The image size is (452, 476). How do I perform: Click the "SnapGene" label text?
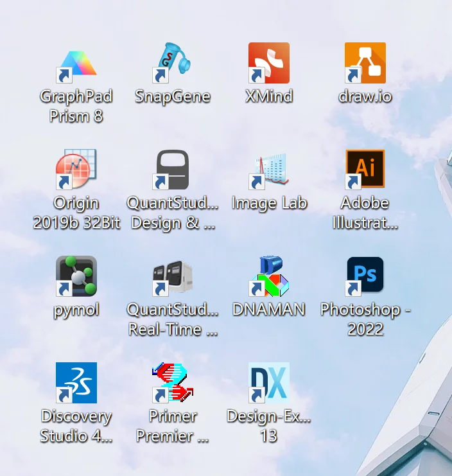pyautogui.click(x=173, y=96)
